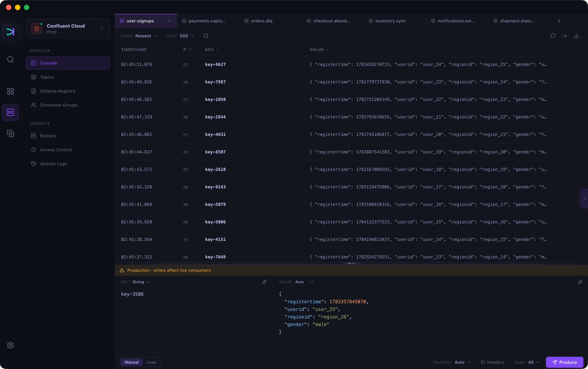588x369 pixels.
Task: Open settings gear in the left rail
Action: point(10,345)
